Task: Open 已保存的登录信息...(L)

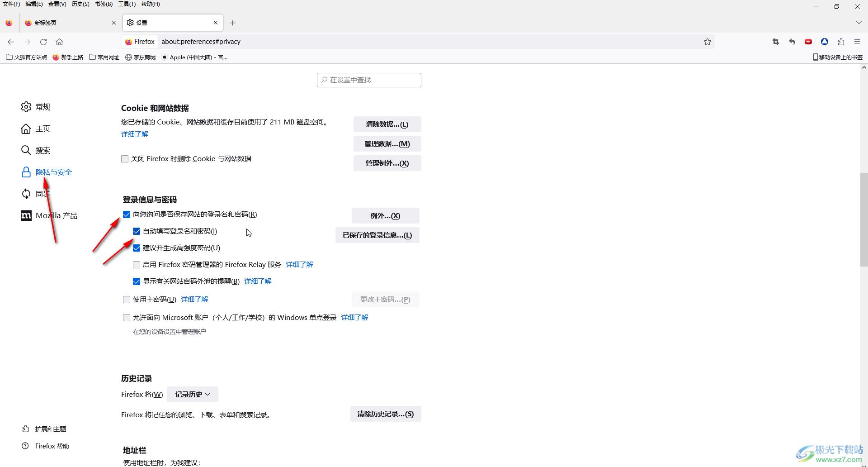Action: [377, 235]
